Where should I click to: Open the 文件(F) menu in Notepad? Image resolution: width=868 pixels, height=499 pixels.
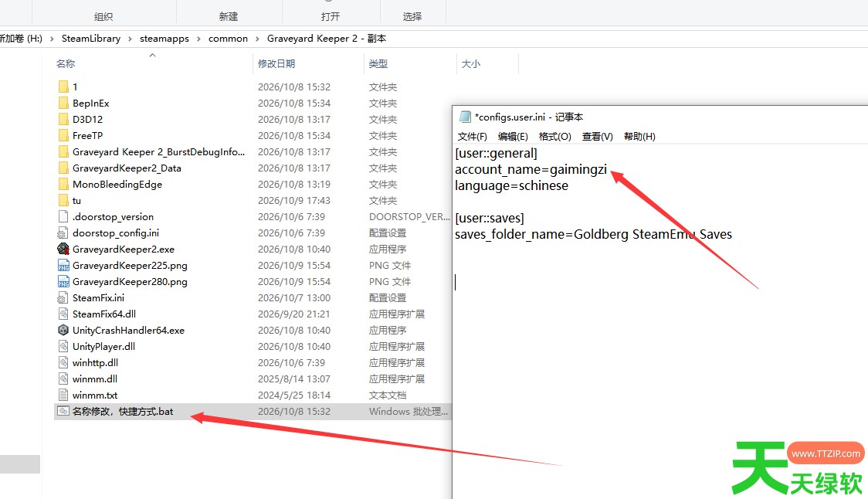coord(472,136)
